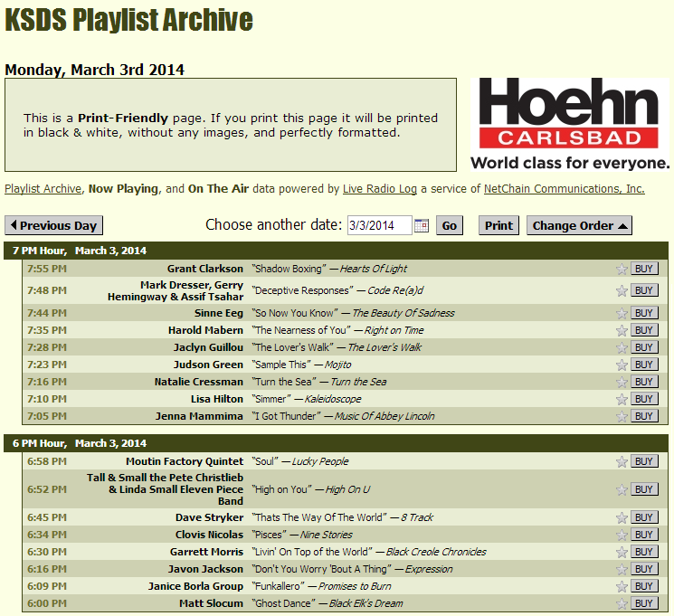Mark Judson Green Sample This with star
This screenshot has height=616, width=674.
pyautogui.click(x=622, y=365)
